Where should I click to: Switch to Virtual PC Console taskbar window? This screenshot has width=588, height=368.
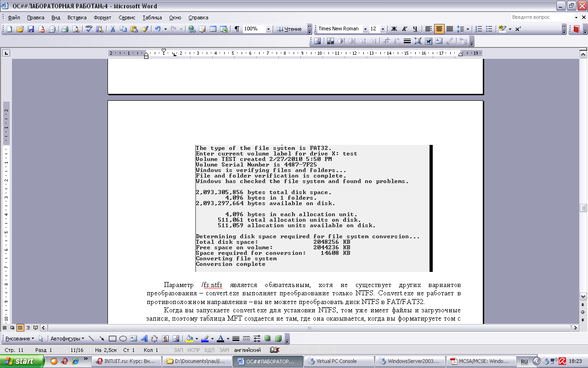tap(339, 361)
